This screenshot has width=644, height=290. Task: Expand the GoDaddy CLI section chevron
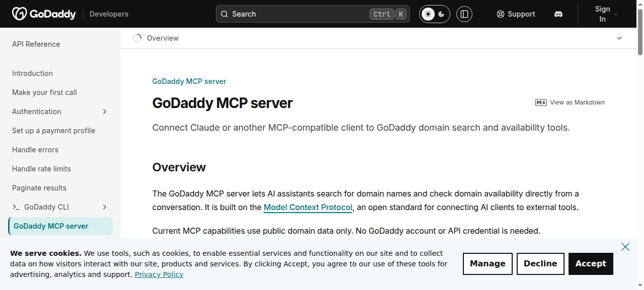pos(105,207)
